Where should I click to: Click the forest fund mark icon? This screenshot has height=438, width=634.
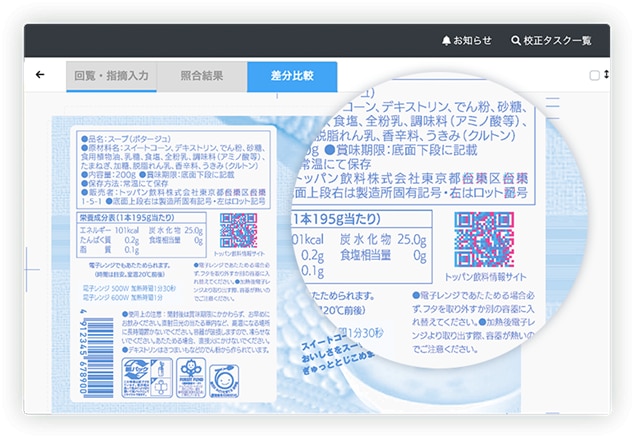pos(191,378)
